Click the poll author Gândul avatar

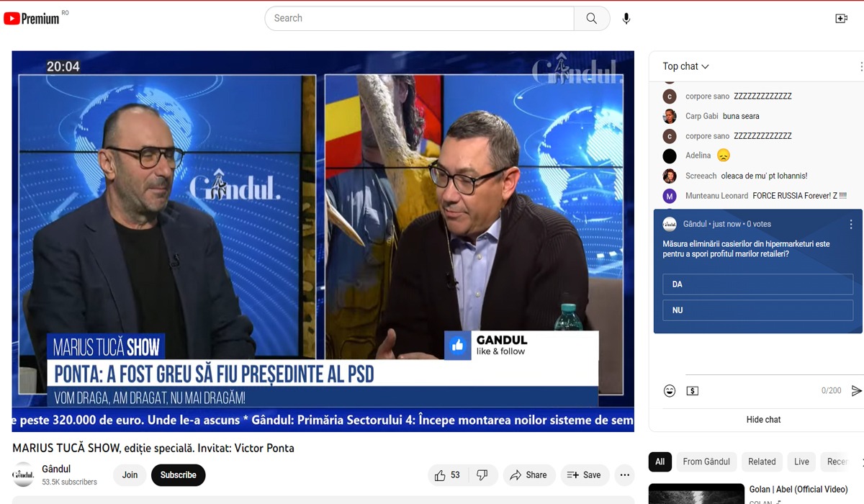click(x=670, y=224)
